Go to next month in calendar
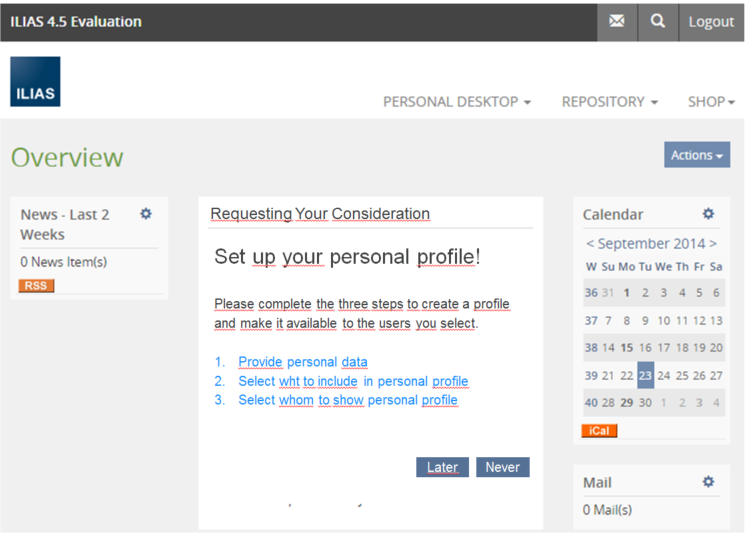 pos(713,244)
